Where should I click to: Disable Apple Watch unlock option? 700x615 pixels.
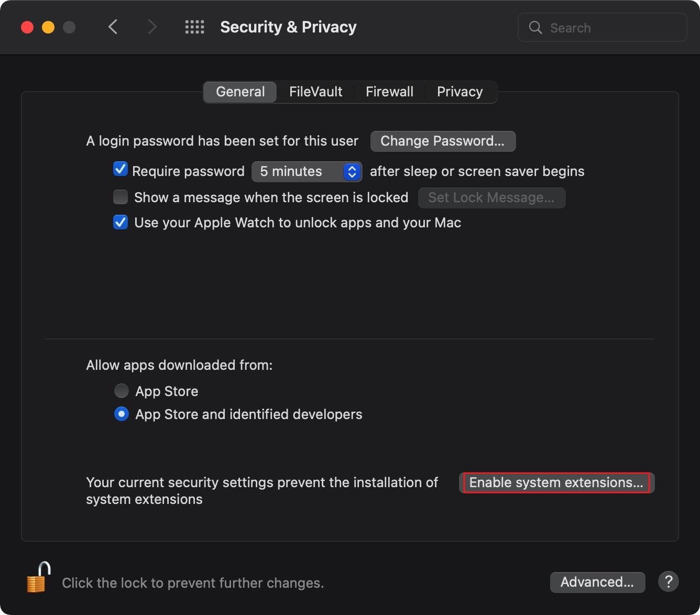click(120, 222)
